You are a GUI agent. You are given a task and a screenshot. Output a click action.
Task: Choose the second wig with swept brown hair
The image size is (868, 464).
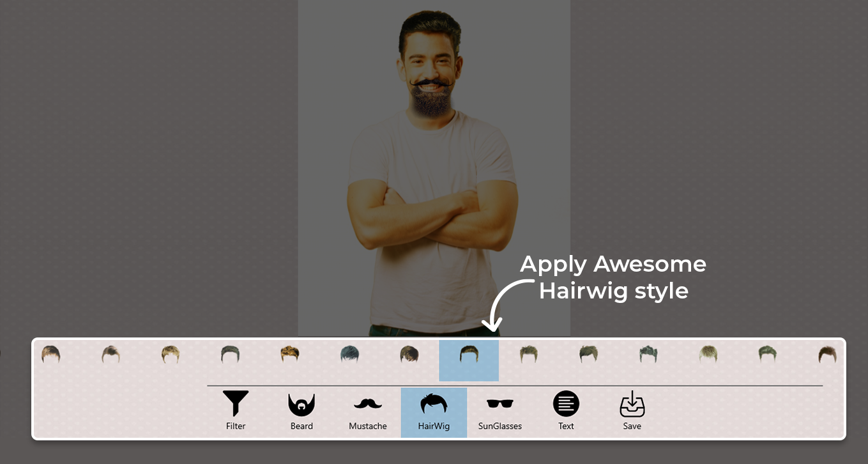pyautogui.click(x=110, y=354)
